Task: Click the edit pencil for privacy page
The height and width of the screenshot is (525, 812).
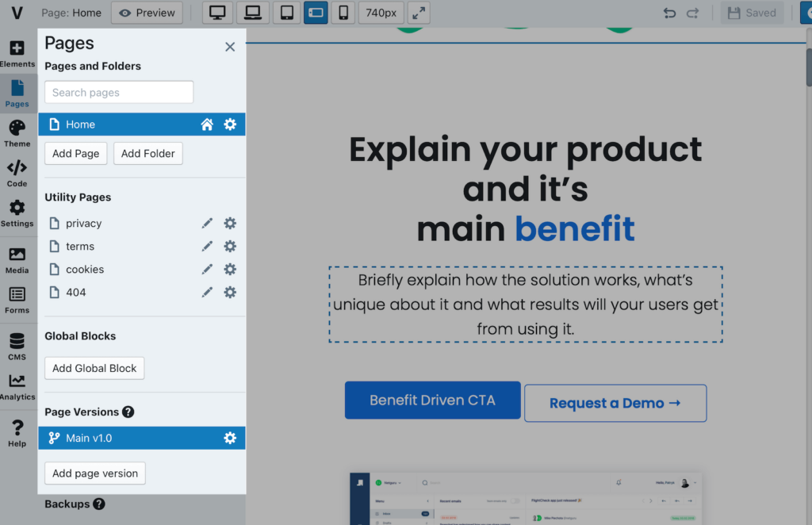Action: 207,224
